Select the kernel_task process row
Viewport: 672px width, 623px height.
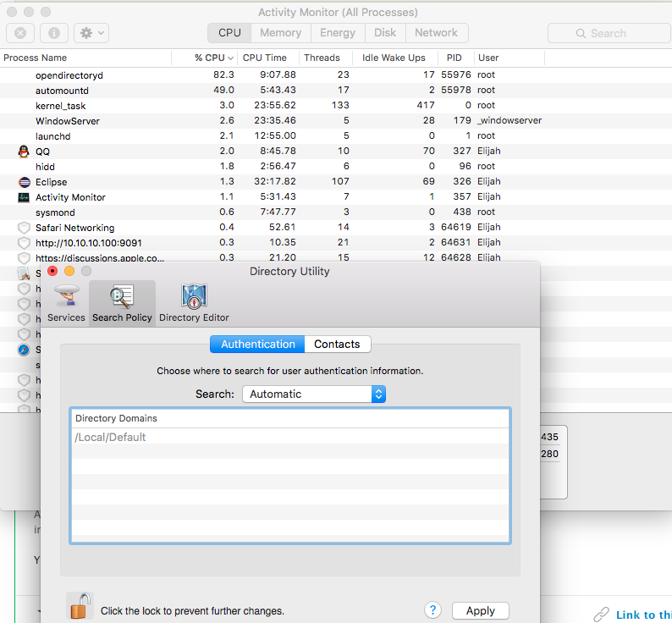click(336, 106)
